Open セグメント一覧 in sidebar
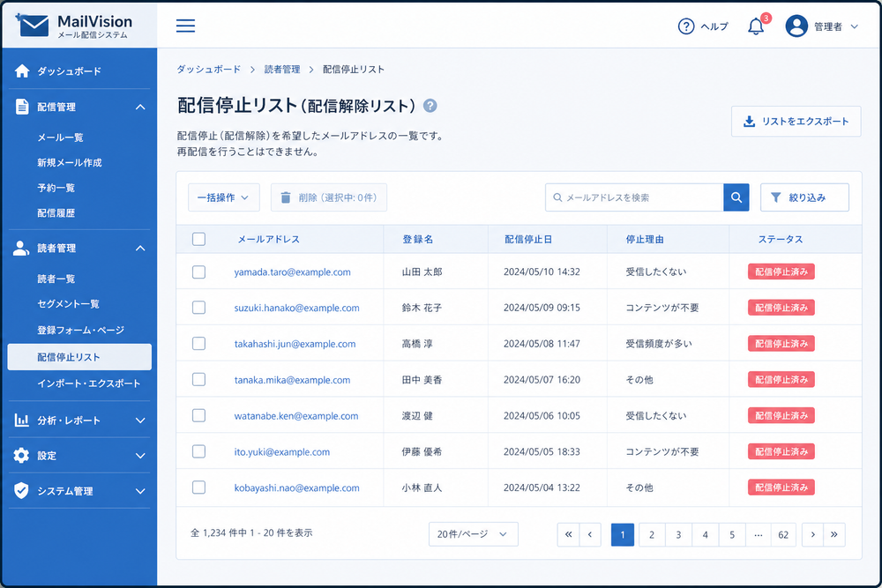The height and width of the screenshot is (588, 882). point(69,304)
